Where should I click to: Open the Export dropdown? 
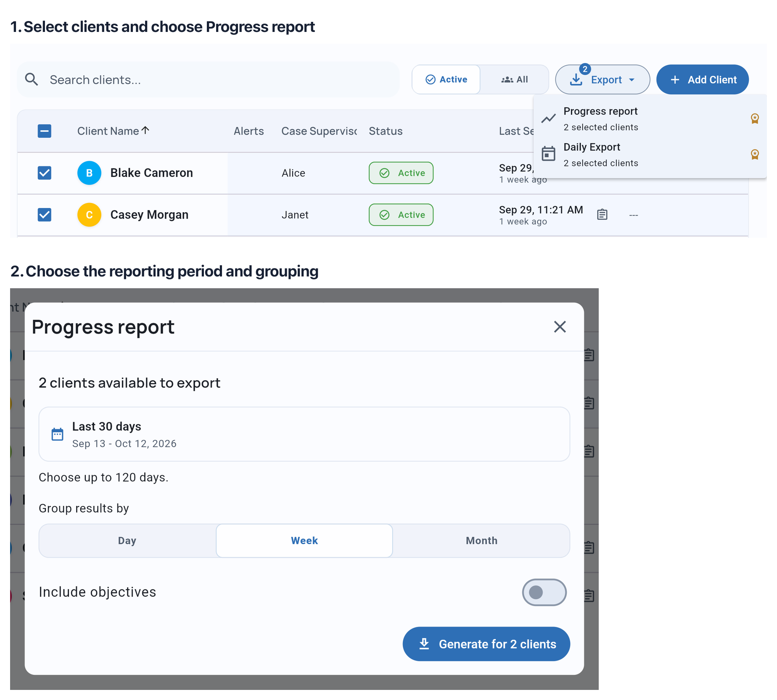pos(603,79)
